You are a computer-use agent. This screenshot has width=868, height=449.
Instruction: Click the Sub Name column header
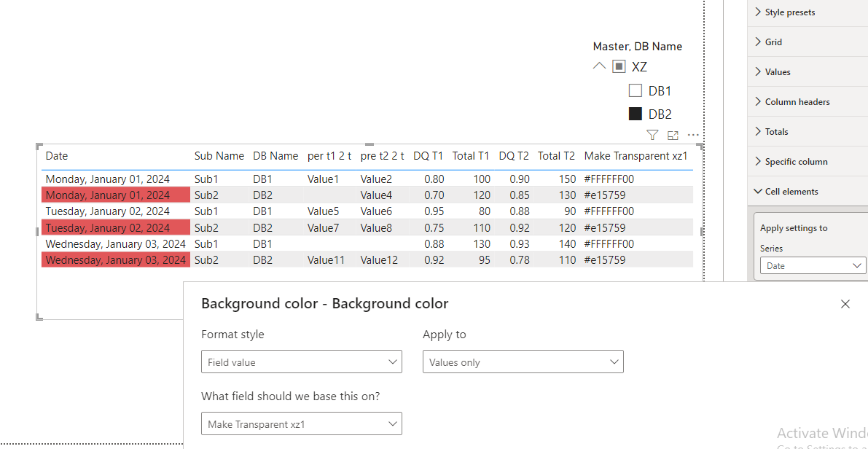219,156
